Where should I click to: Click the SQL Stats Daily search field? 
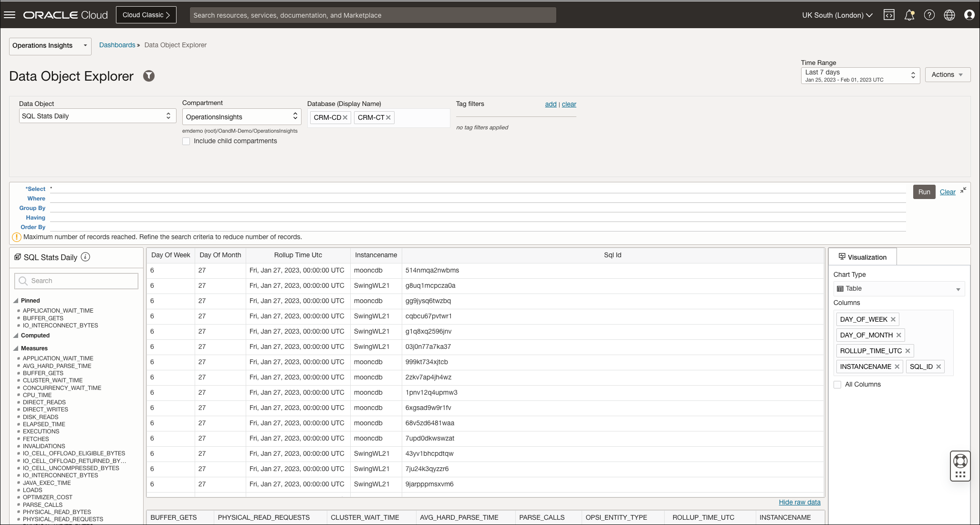coord(76,281)
